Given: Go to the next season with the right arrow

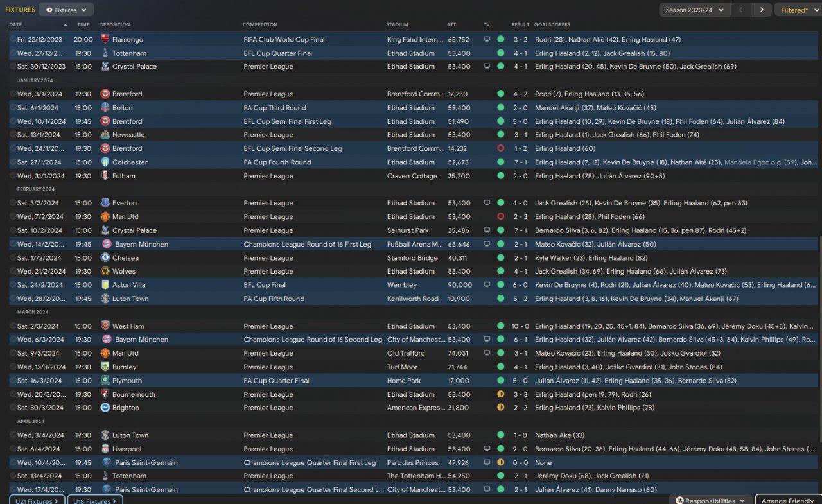Looking at the screenshot, I should (762, 10).
